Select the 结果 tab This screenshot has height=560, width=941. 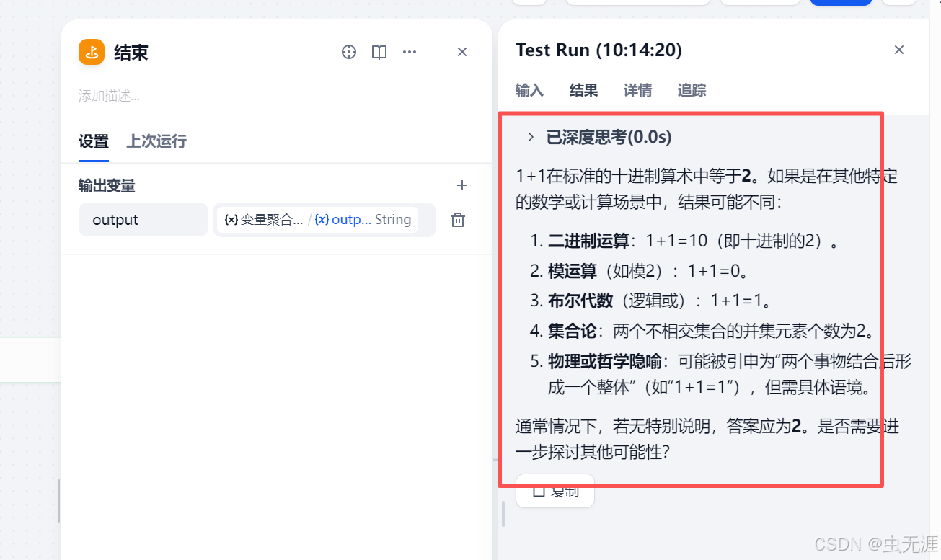(583, 90)
